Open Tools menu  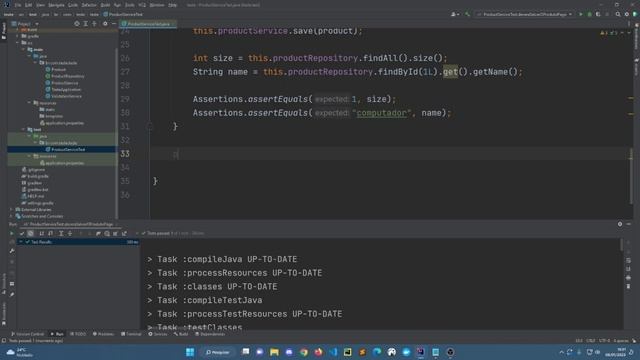129,5
